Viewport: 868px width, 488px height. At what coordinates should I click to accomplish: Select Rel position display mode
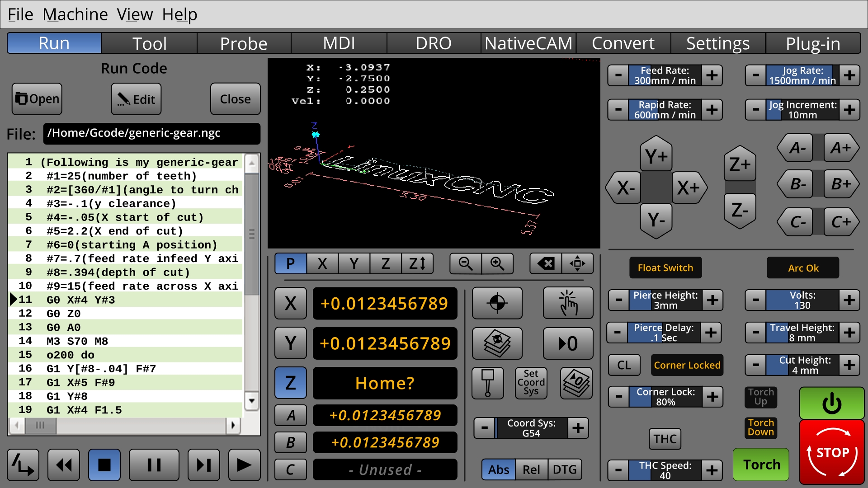click(x=532, y=470)
